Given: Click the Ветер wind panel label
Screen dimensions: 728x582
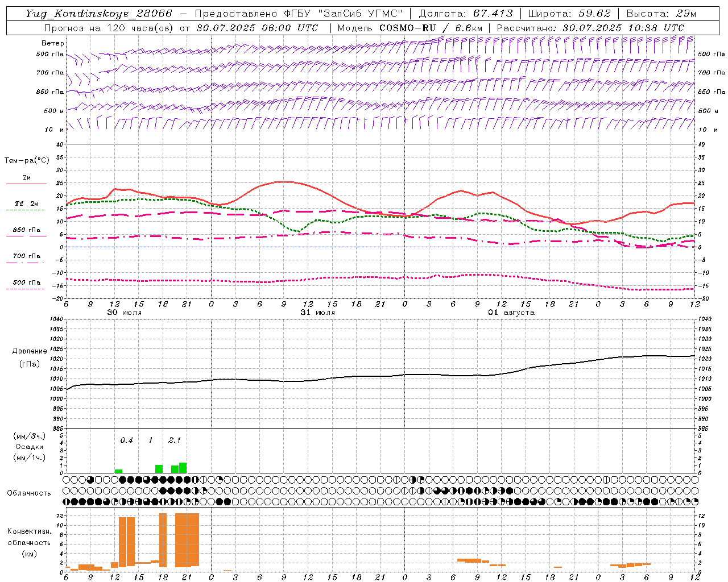Looking at the screenshot, I should [x=53, y=43].
